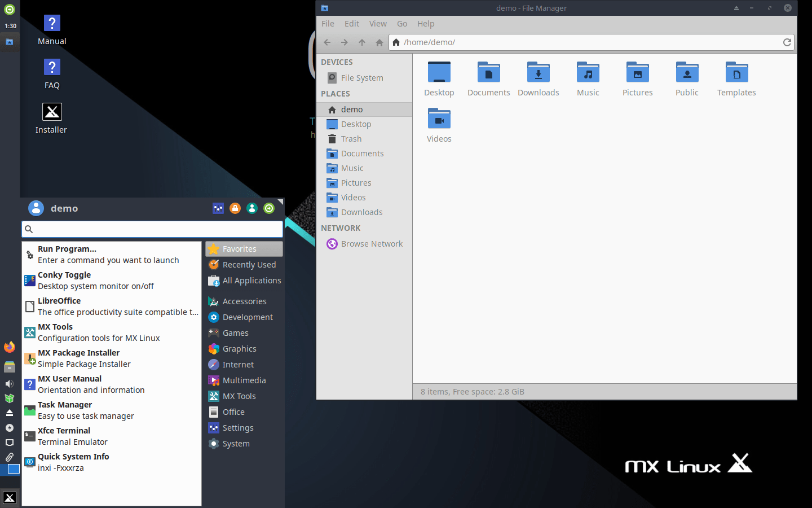Select Favorites category in menu
812x508 pixels.
tap(244, 249)
